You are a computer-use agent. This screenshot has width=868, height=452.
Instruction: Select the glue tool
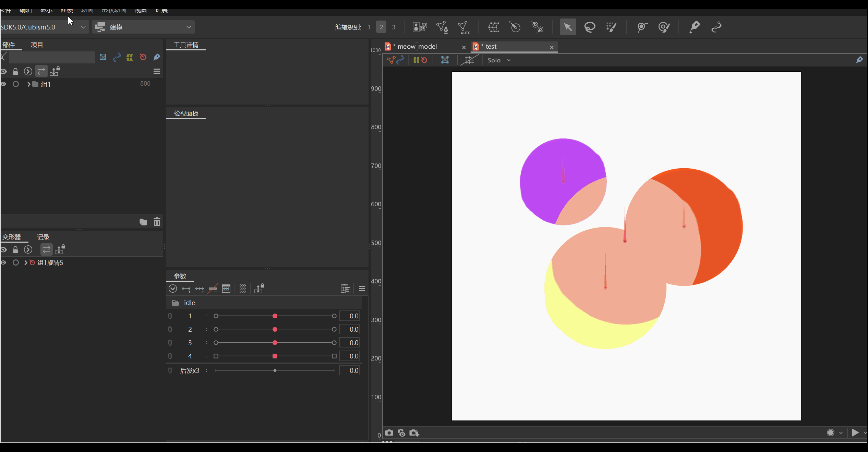point(642,27)
